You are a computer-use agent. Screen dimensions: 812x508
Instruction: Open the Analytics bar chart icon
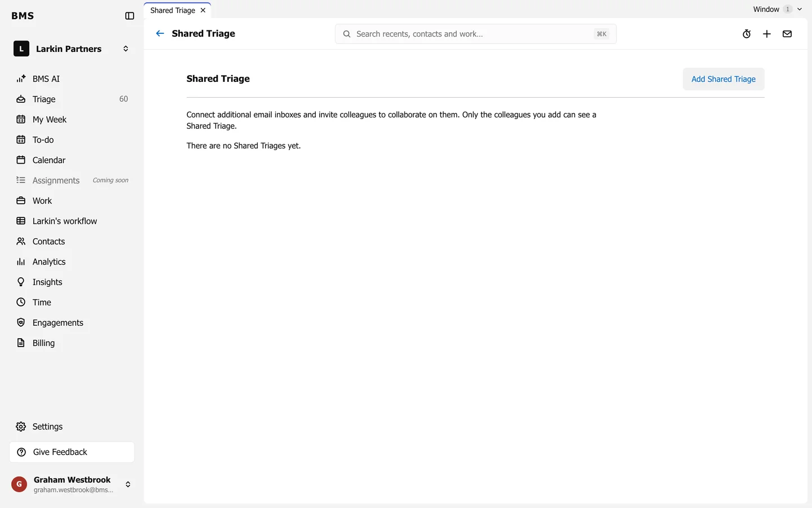point(21,262)
